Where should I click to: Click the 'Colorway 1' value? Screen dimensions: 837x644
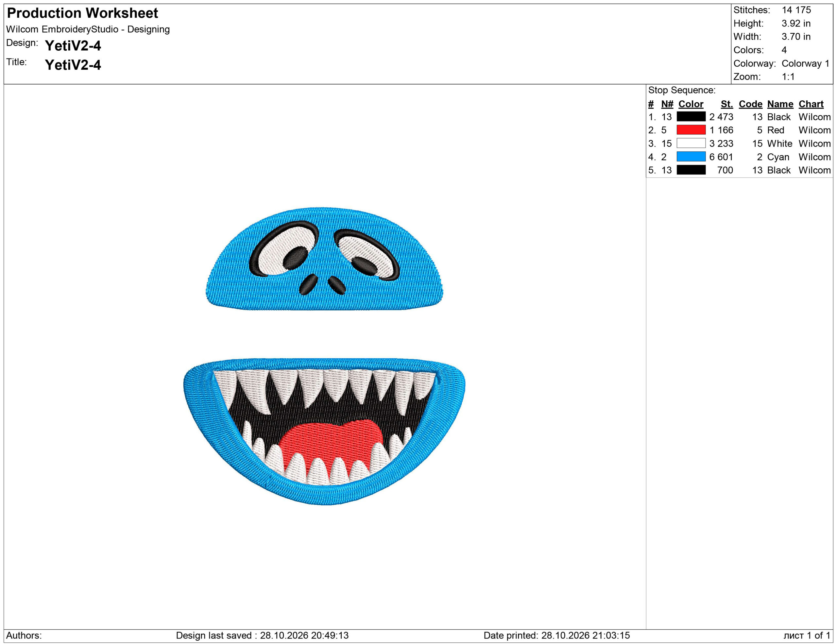click(x=805, y=64)
